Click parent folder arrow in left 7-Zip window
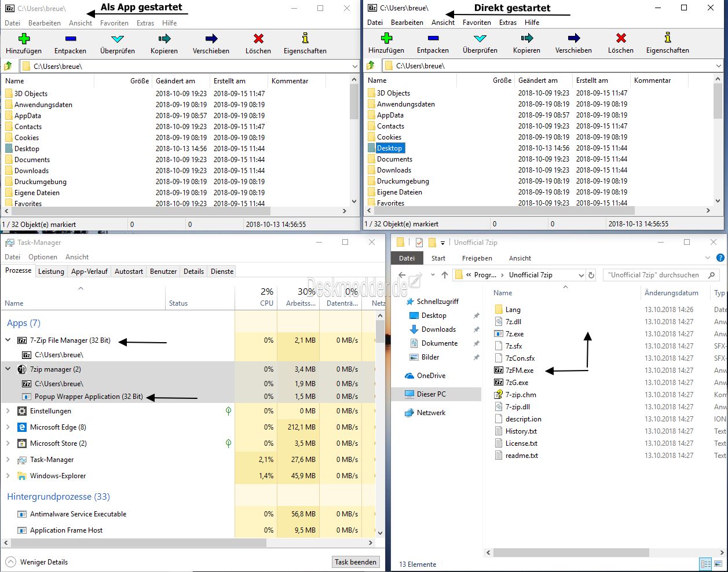 click(8, 66)
